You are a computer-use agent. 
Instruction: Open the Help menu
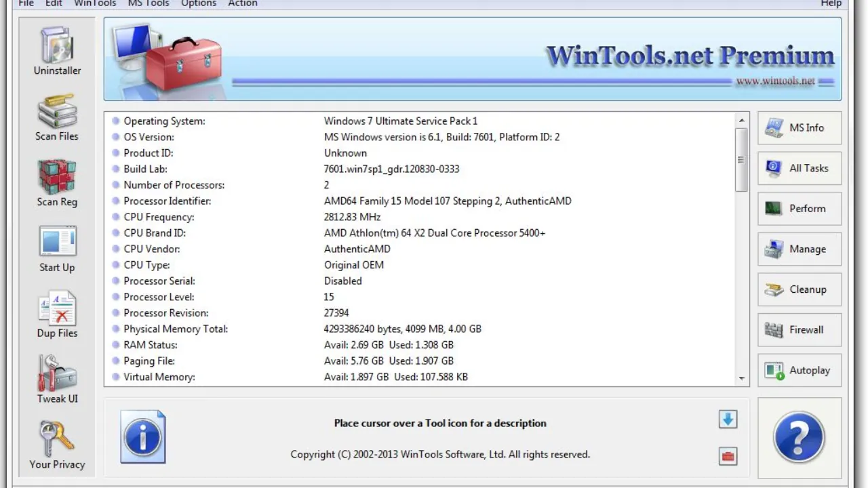[x=831, y=3]
